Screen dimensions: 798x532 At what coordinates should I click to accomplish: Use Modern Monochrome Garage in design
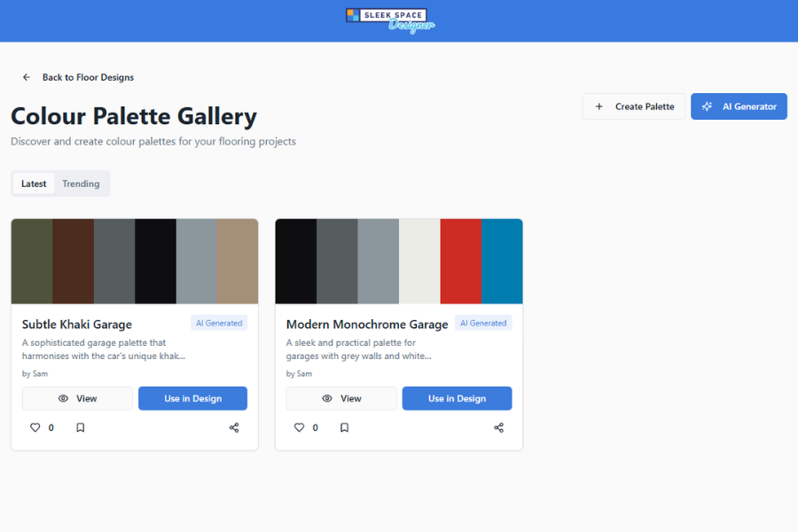pos(457,398)
